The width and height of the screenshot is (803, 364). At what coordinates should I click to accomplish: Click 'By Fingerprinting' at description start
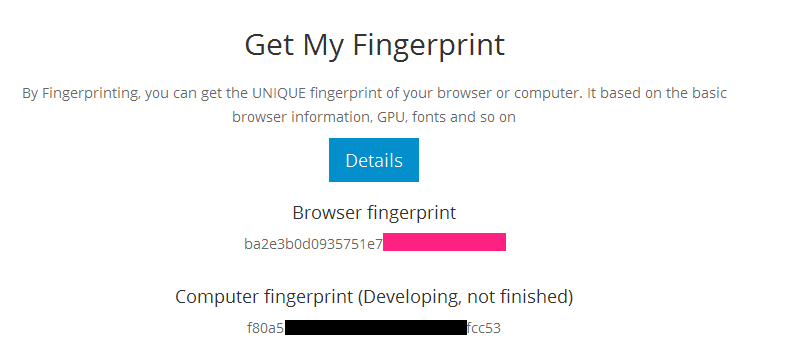[80, 94]
